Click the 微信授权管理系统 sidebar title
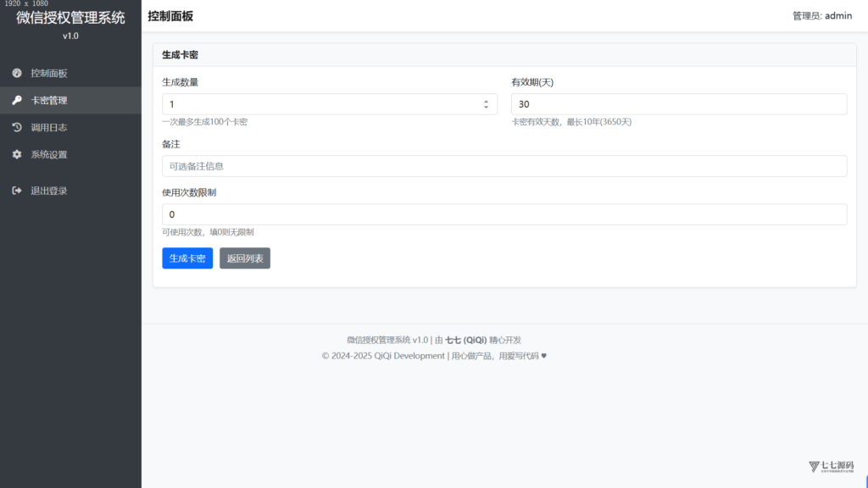Viewport: 868px width, 488px height. [70, 18]
